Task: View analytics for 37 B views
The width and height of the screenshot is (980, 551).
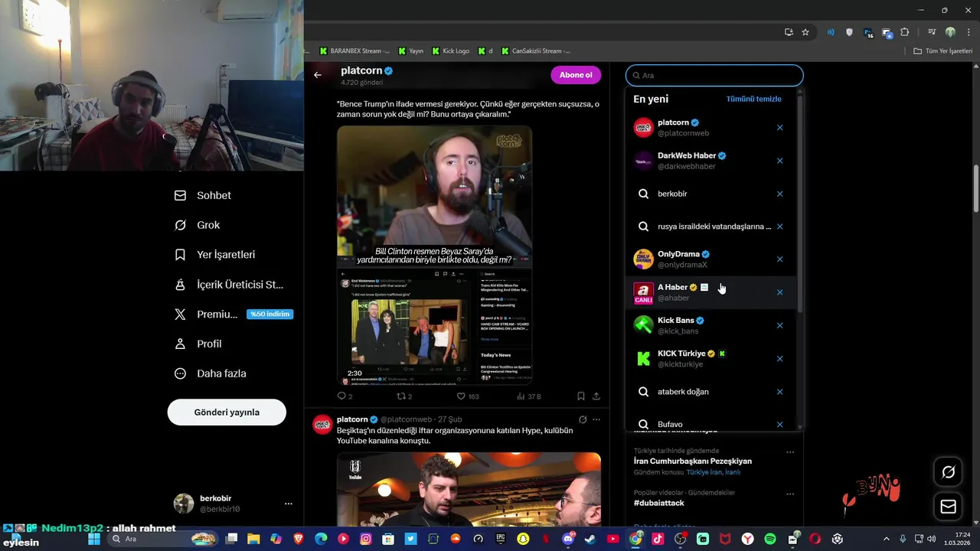Action: pyautogui.click(x=528, y=396)
